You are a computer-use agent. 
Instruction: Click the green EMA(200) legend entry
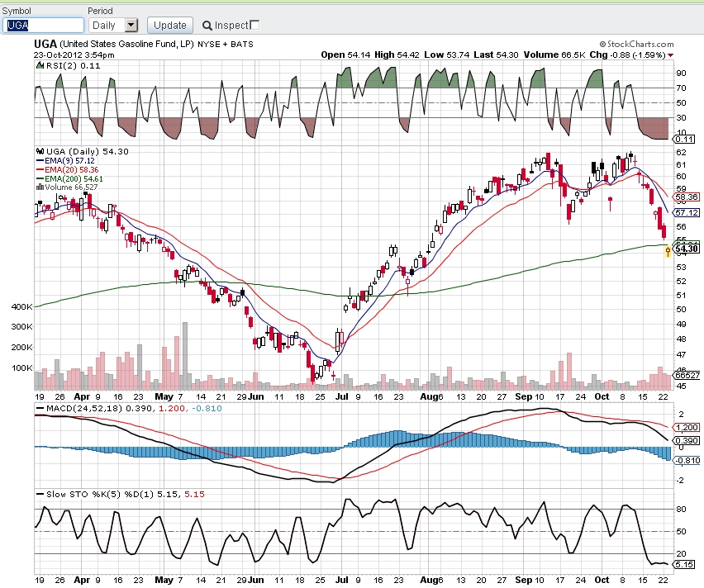click(x=69, y=178)
